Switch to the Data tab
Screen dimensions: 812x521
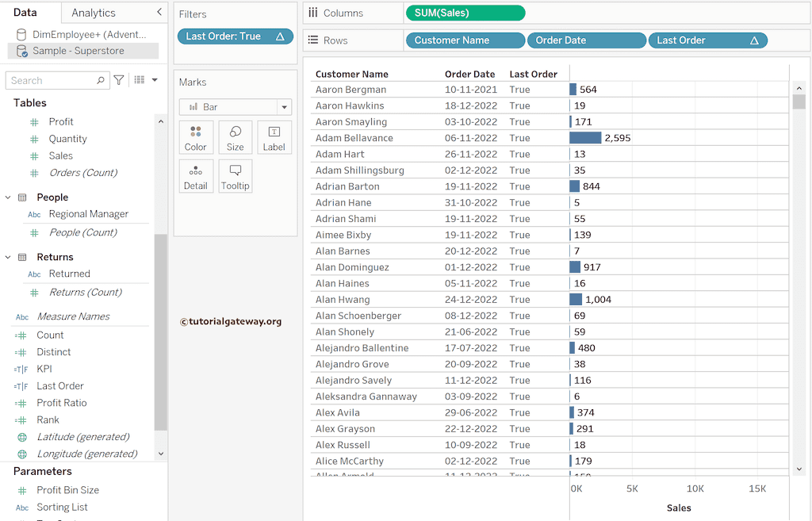pos(25,12)
